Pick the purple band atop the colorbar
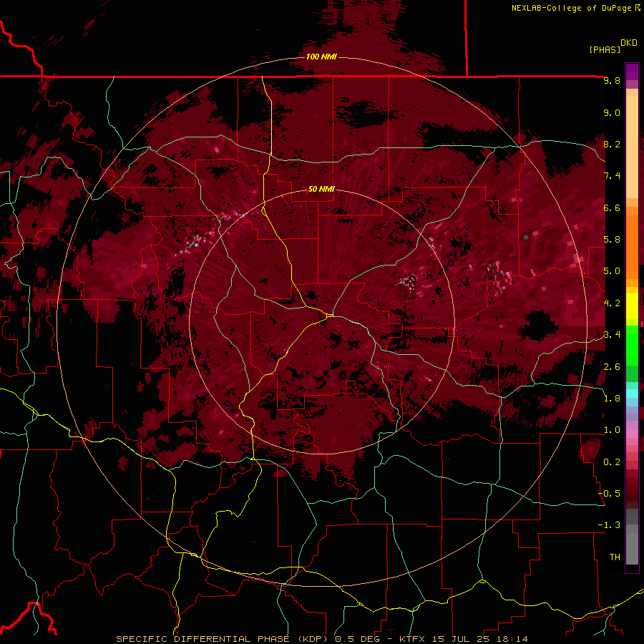This screenshot has width=644, height=644. [632, 72]
